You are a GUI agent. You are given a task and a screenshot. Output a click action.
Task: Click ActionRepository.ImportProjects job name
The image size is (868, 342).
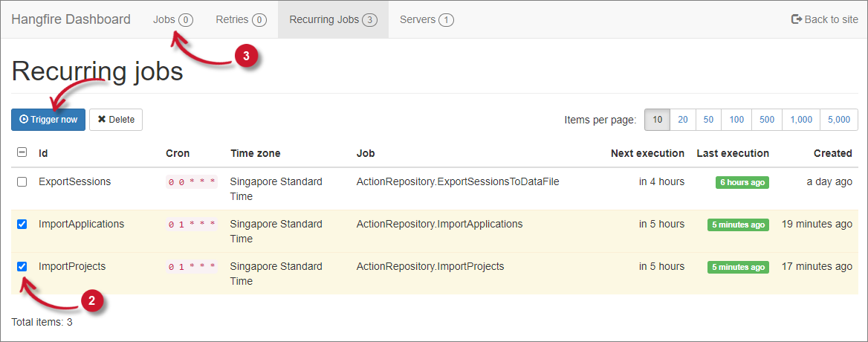click(x=430, y=266)
